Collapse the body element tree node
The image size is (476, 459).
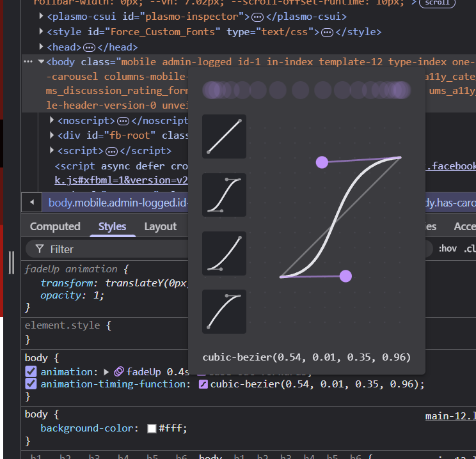coord(41,62)
